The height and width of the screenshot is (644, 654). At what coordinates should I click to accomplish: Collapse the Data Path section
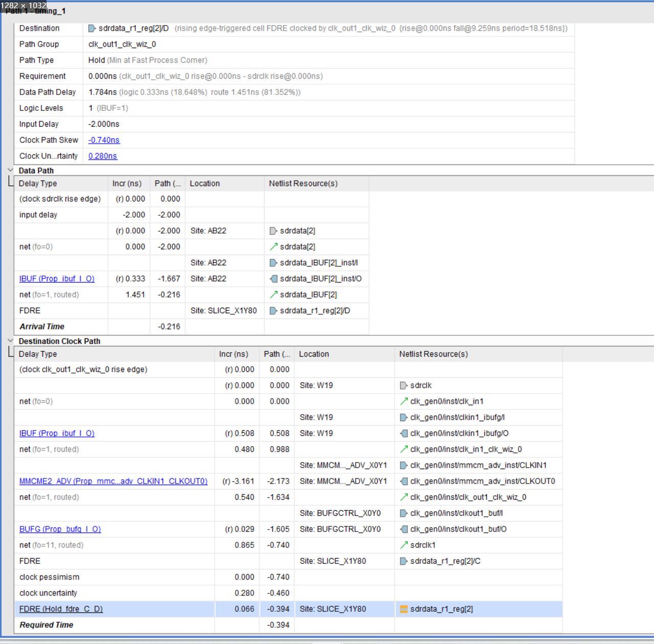point(11,170)
